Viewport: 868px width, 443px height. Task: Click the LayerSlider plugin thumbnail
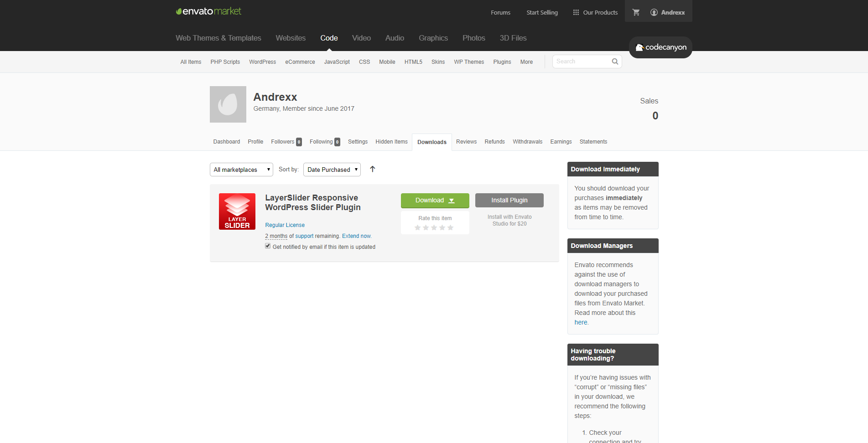coord(237,211)
